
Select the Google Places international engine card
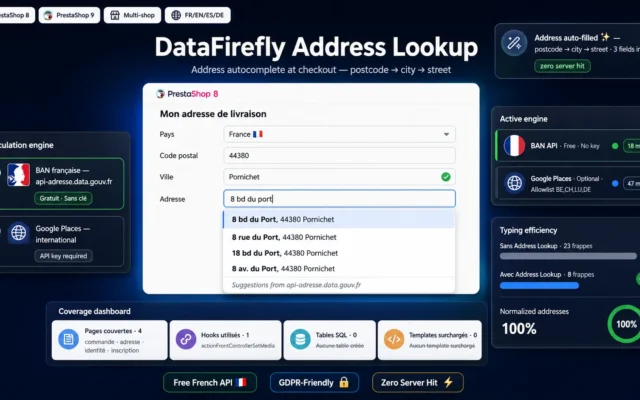[61, 242]
